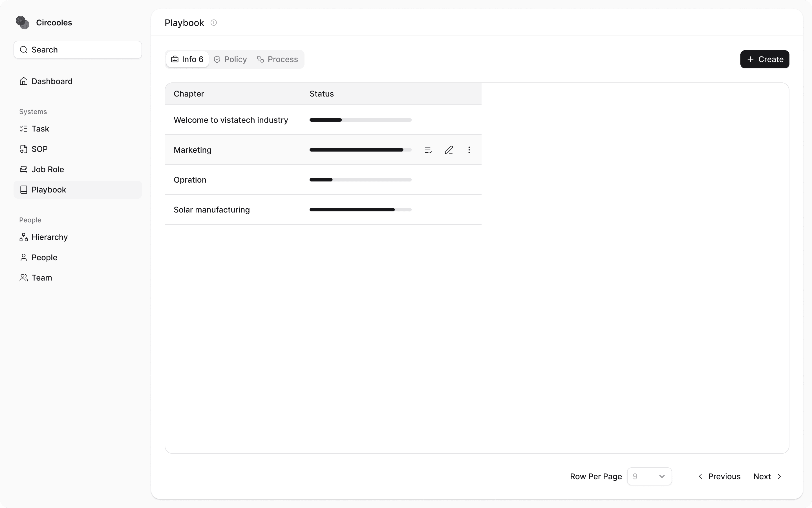This screenshot has width=812, height=508.
Task: Switch to the Info 6 tab
Action: pos(187,60)
